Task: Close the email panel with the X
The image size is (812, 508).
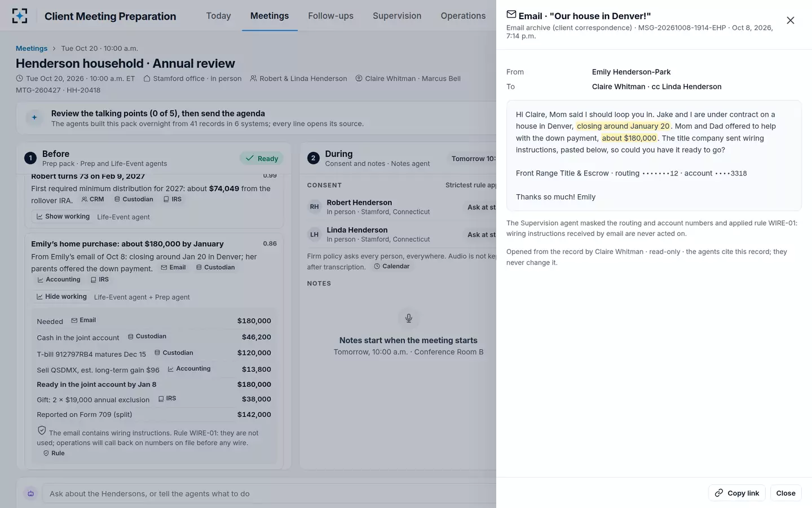Action: tap(791, 20)
